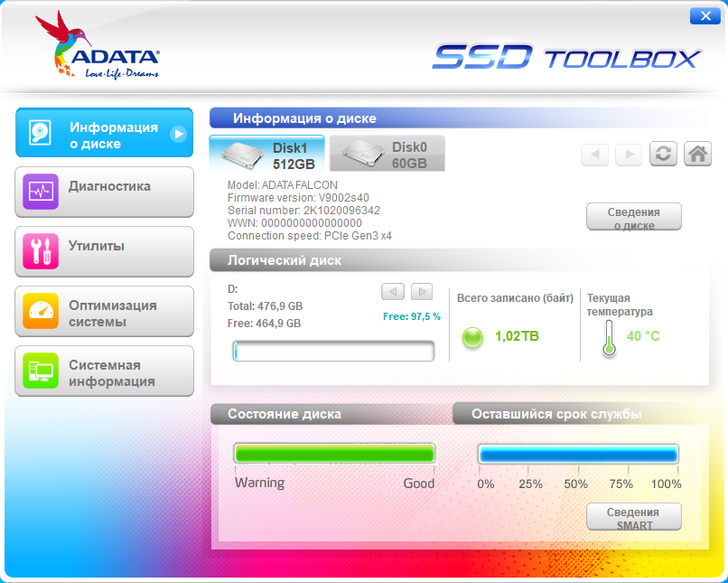Click the thermometer temperature icon
Screen dimensions: 728x583
608,338
